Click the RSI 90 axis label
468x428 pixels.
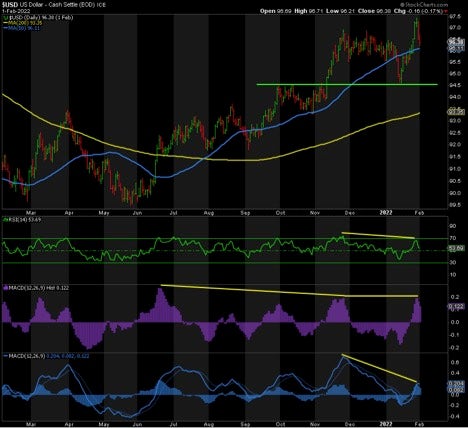[452, 226]
